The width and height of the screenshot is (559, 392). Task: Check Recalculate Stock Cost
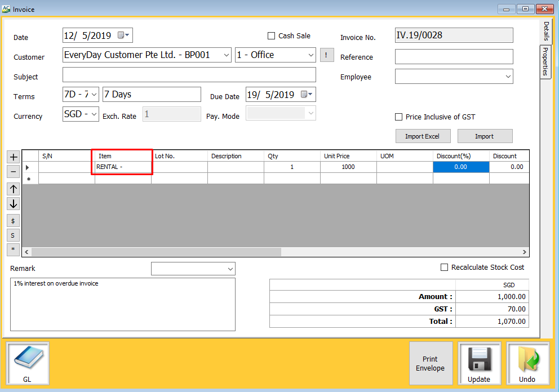pyautogui.click(x=444, y=268)
